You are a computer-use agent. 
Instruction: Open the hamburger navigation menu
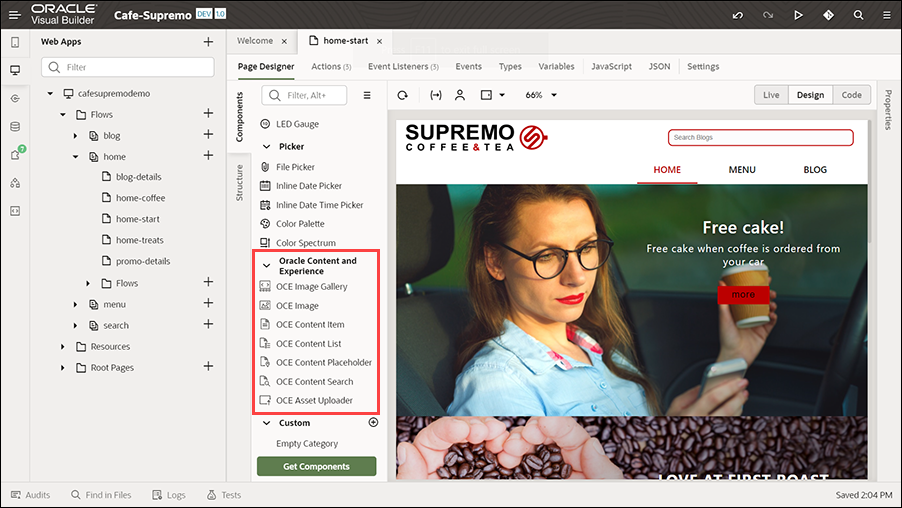tap(15, 15)
